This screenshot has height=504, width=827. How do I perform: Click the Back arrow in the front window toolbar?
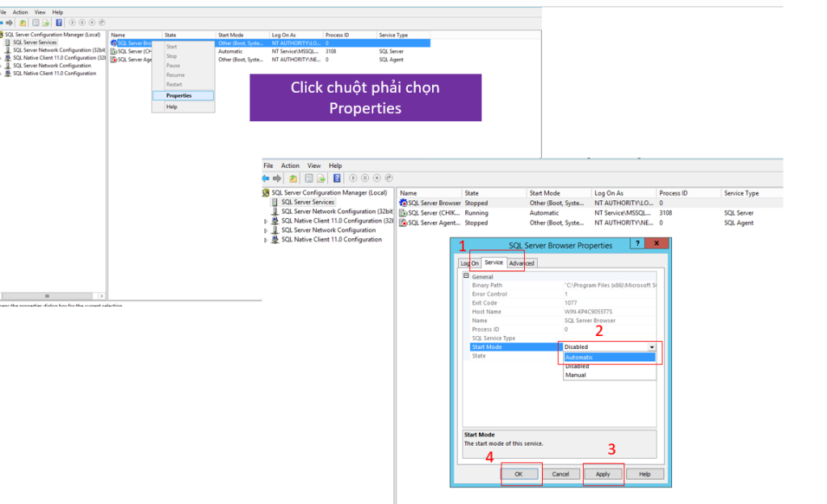(266, 178)
